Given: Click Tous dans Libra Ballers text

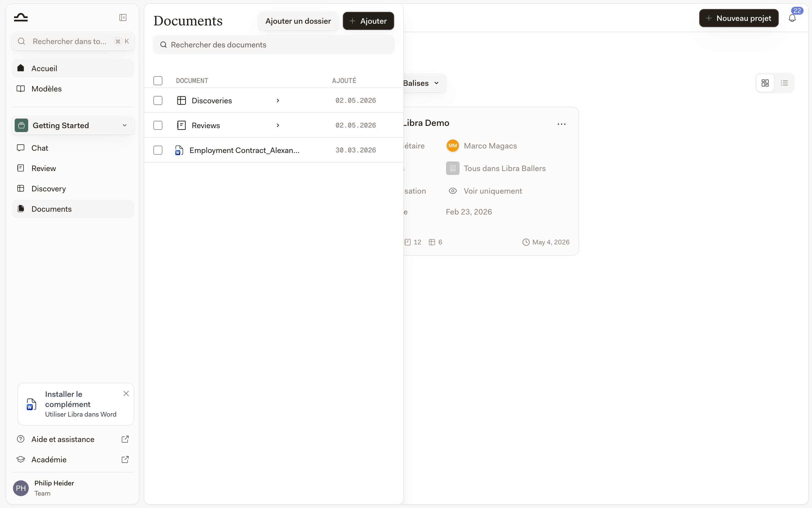Looking at the screenshot, I should coord(505,168).
